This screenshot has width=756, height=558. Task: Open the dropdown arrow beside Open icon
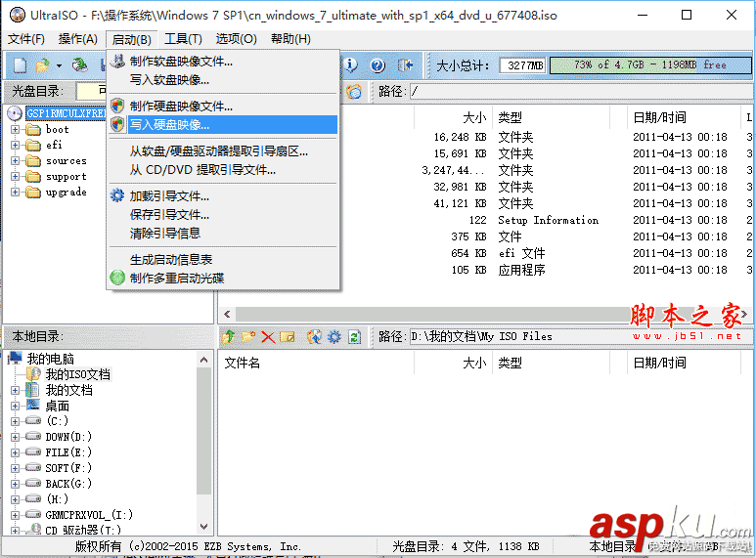[x=59, y=65]
